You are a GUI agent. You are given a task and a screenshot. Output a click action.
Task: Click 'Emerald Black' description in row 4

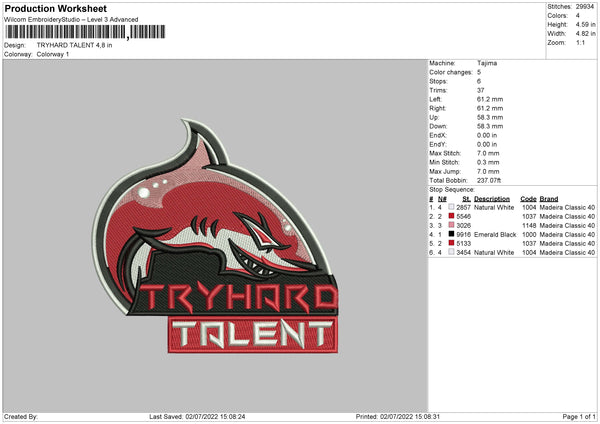[495, 235]
